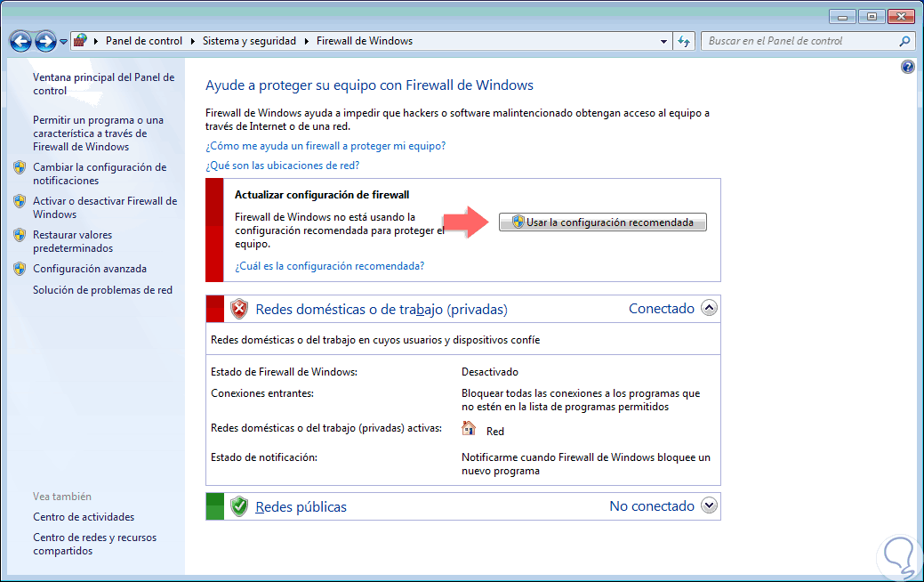
Task: Click shield icon beside Configuración avanzada
Action: tap(20, 269)
